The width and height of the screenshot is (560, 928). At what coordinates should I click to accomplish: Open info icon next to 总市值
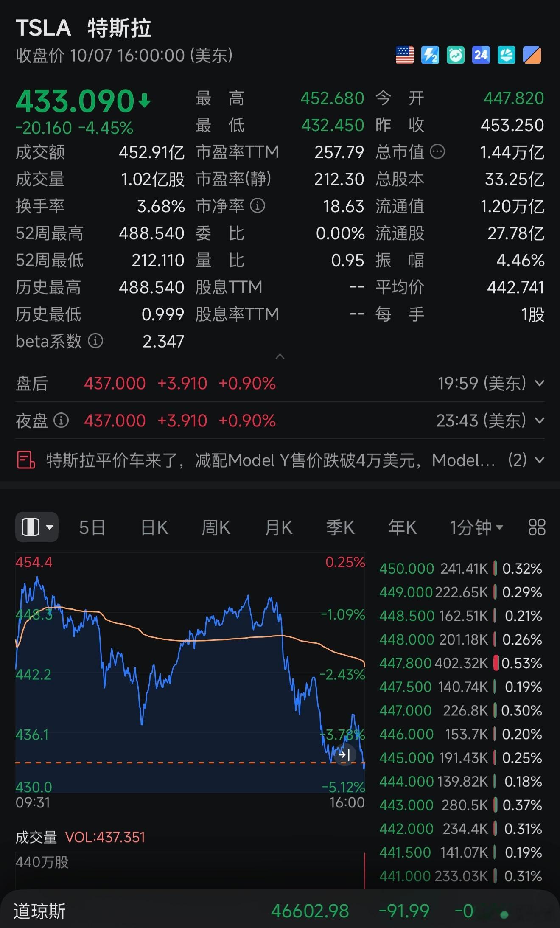coord(437,152)
